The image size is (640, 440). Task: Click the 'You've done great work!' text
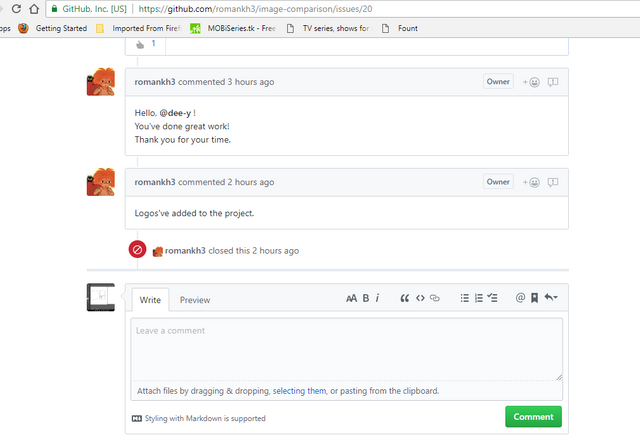pos(182,127)
